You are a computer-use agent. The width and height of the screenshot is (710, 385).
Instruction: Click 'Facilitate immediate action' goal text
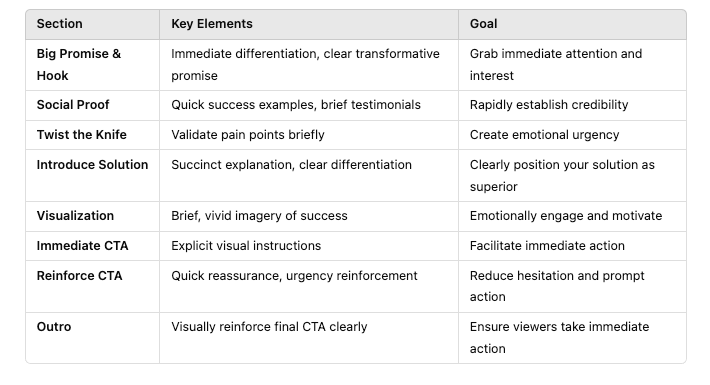547,245
